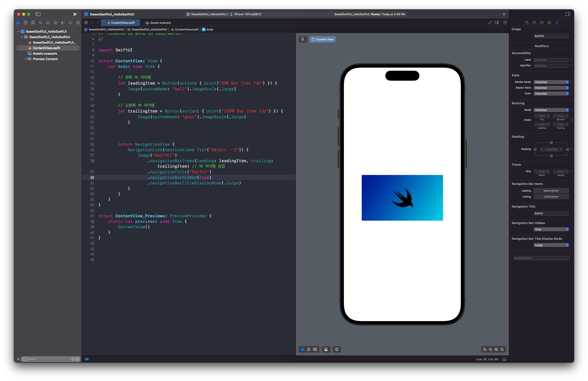Open the Render Mode dropdown
This screenshot has width=588, height=381.
point(551,82)
